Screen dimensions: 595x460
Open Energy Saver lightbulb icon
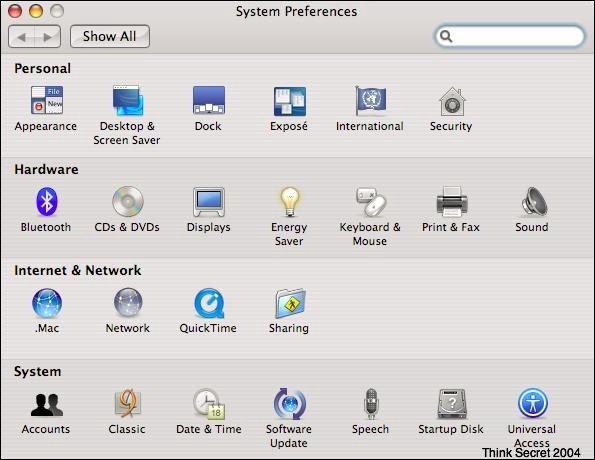coord(290,202)
